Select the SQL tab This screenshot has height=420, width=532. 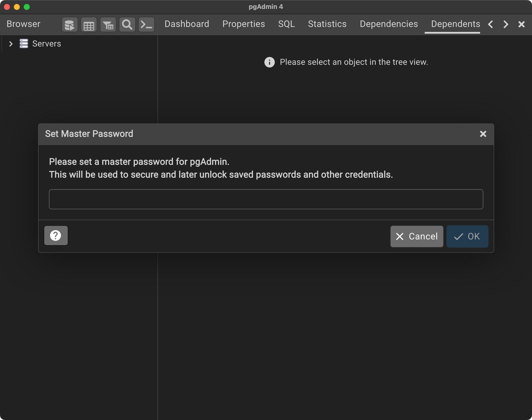coord(286,24)
